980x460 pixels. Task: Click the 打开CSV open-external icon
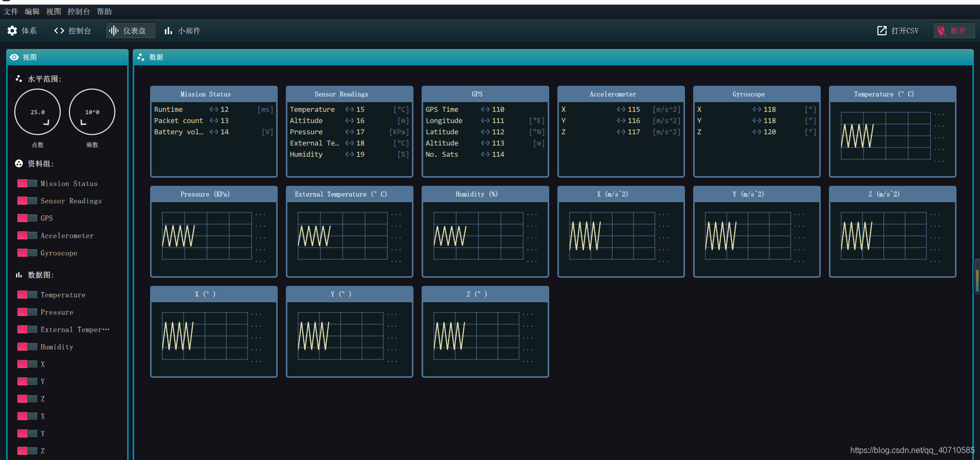pyautogui.click(x=882, y=31)
